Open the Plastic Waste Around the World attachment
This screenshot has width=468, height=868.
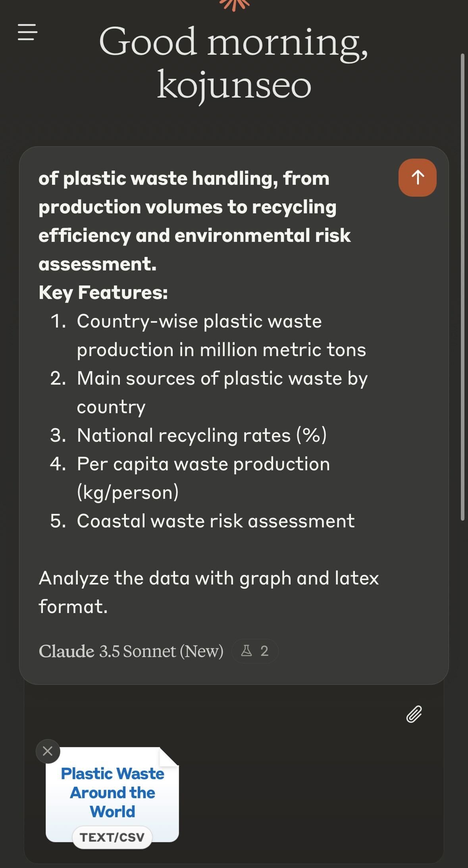click(112, 792)
